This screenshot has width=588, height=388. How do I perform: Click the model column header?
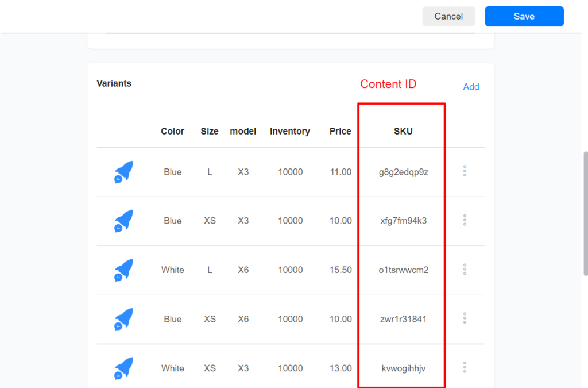(x=243, y=131)
